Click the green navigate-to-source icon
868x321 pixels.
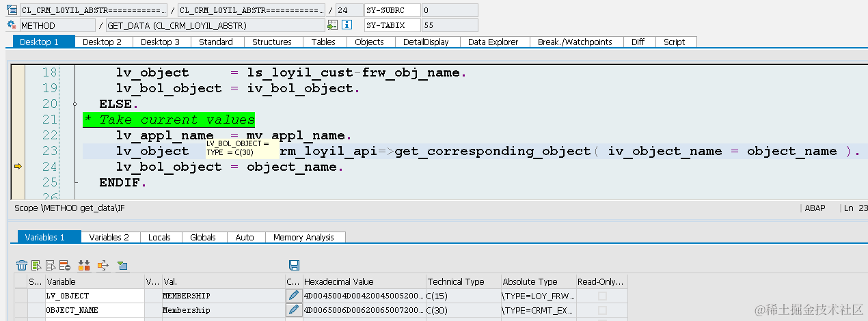point(333,25)
